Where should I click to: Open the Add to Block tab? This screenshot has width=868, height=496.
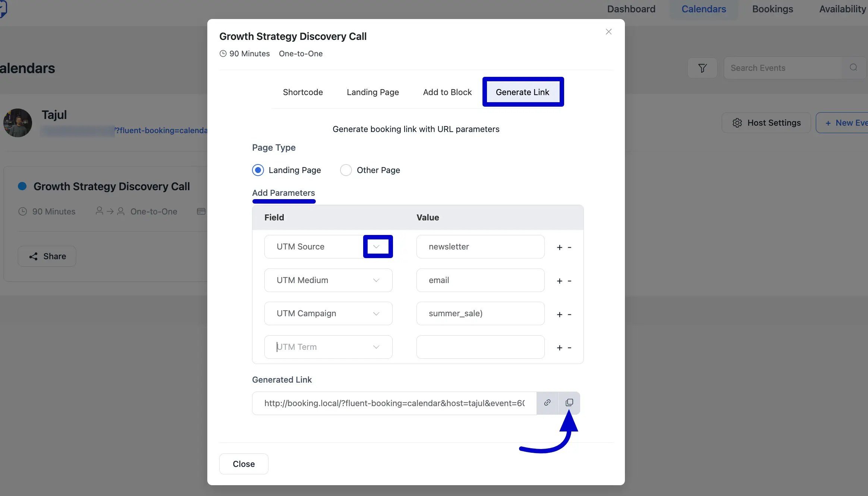447,92
